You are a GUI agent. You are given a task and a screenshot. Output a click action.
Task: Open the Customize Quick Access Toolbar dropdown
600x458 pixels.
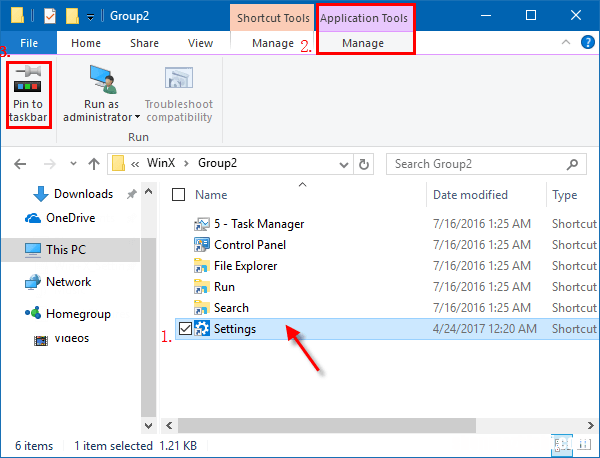point(90,17)
